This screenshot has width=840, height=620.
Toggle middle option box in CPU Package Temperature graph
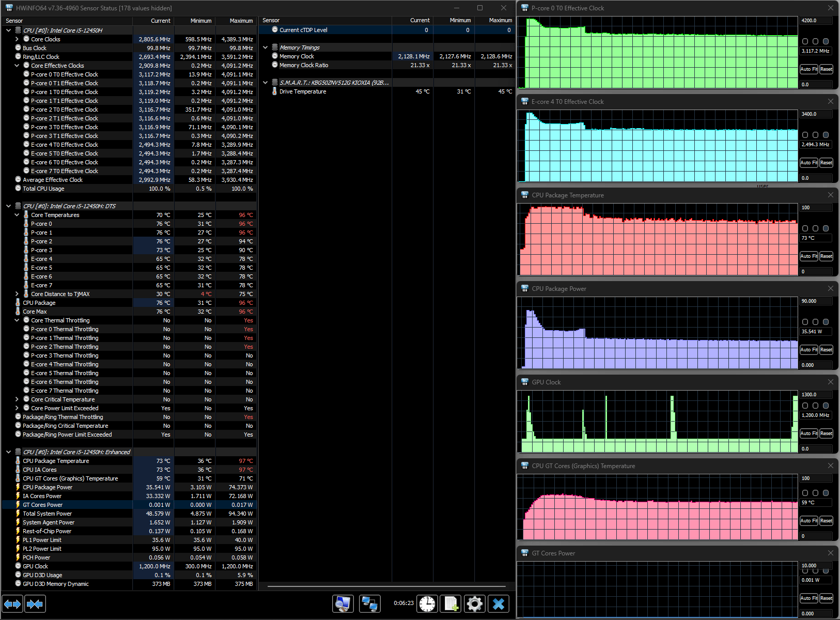[815, 228]
